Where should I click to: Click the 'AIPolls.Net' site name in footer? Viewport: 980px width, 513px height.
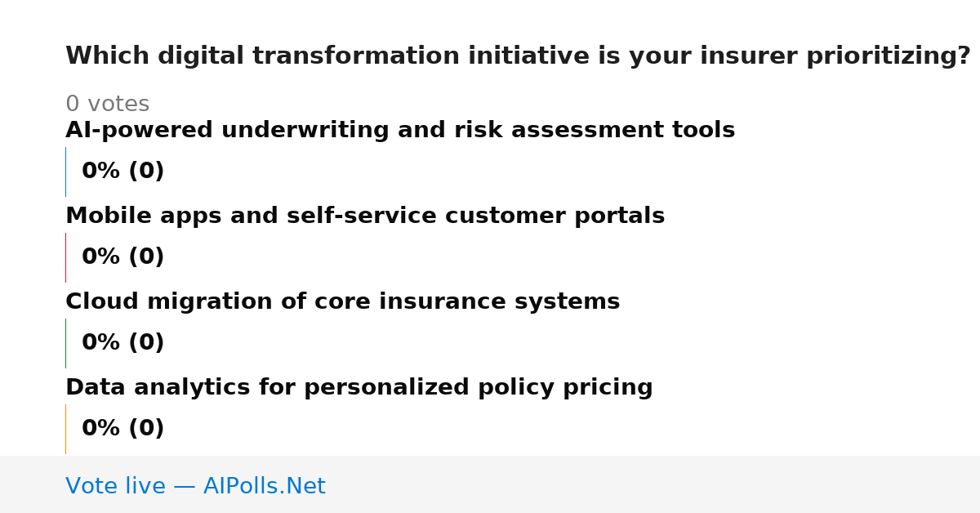[x=264, y=487]
